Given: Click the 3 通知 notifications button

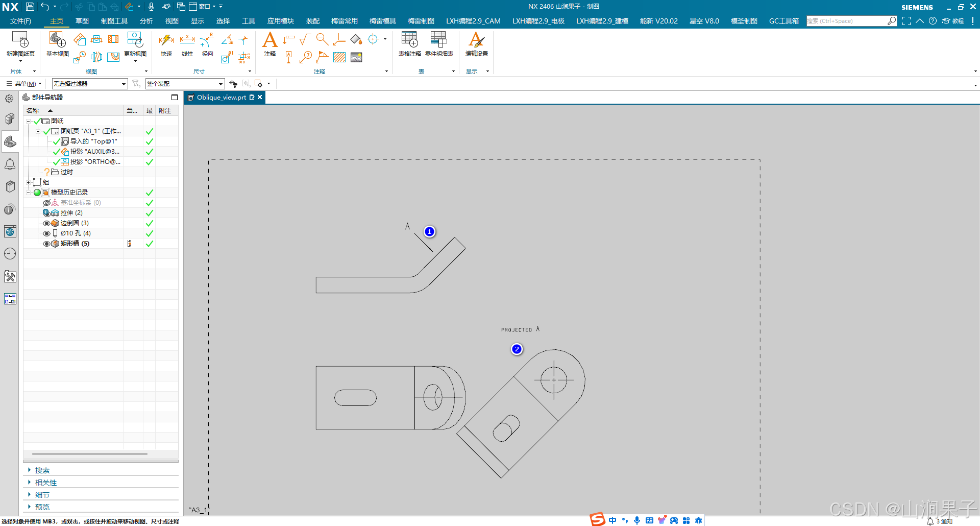Looking at the screenshot, I should point(940,521).
